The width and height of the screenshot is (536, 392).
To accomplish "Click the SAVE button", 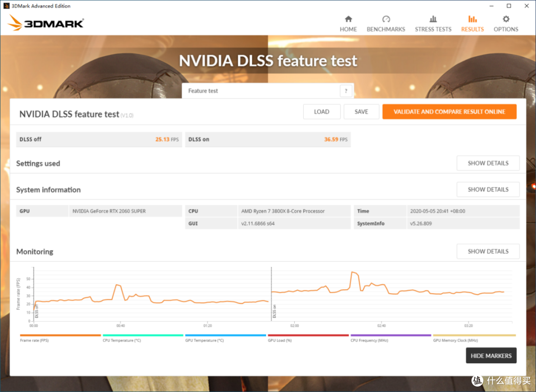I will [361, 112].
